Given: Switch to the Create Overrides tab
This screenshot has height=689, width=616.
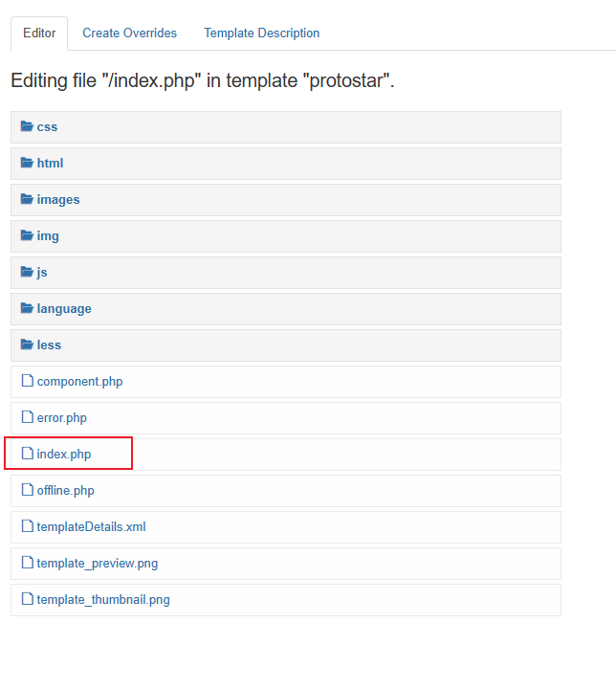Looking at the screenshot, I should pyautogui.click(x=129, y=33).
